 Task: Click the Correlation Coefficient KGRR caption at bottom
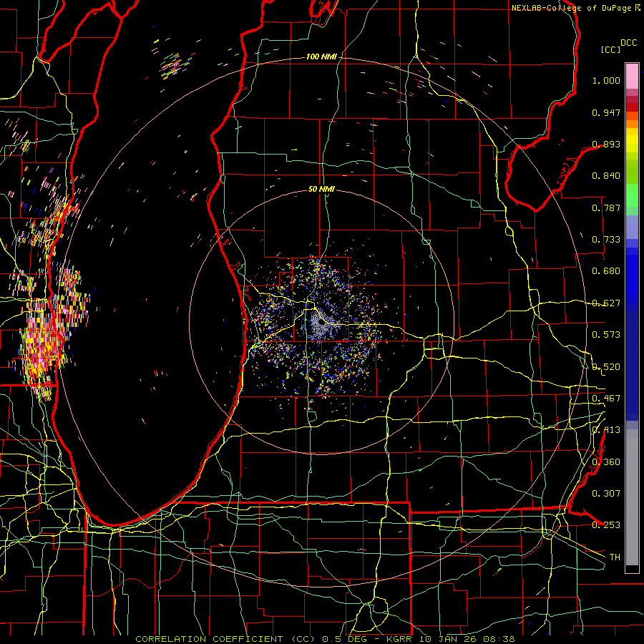[325, 639]
